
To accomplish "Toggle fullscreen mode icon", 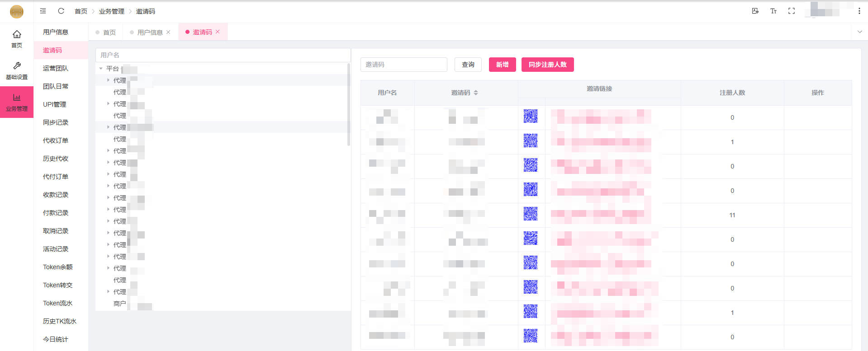I will (x=791, y=11).
